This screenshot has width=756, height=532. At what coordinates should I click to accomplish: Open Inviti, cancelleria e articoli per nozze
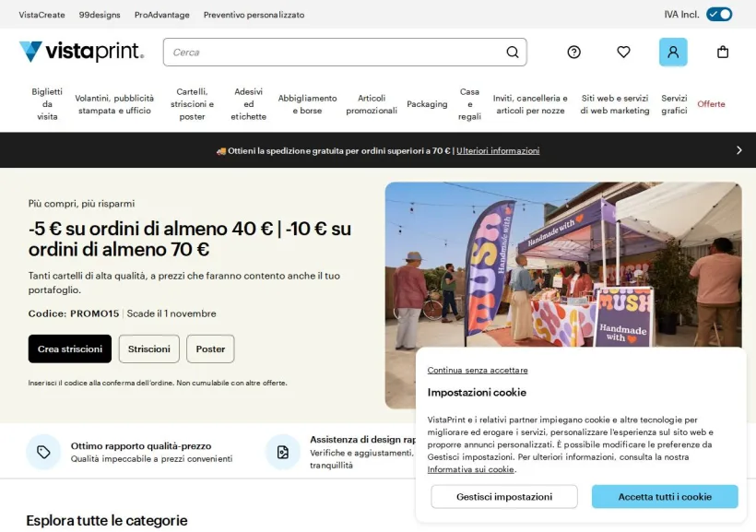click(530, 104)
